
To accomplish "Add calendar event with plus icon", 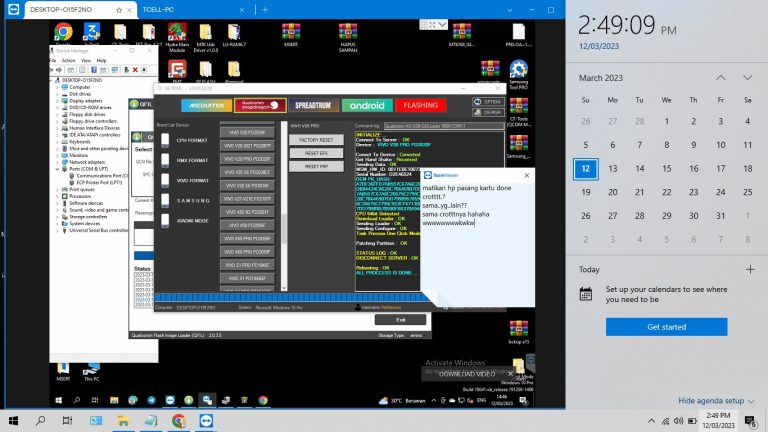I will 750,269.
